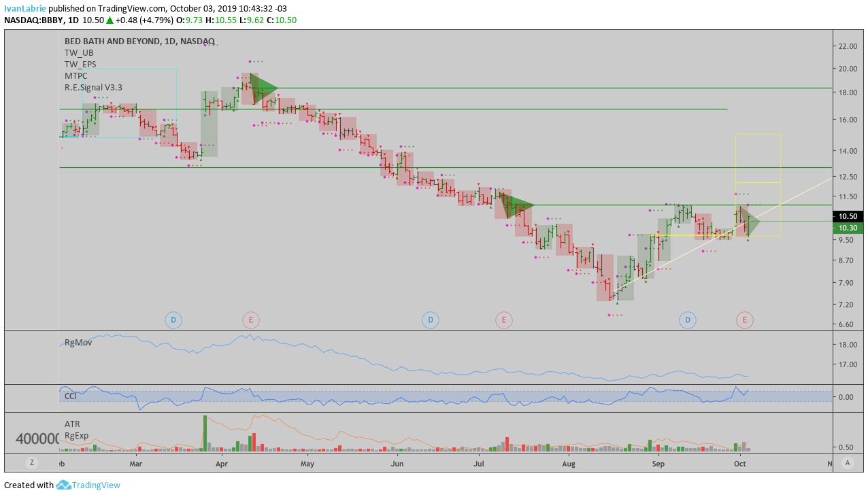Select the TW_EPS indicator label

80,64
